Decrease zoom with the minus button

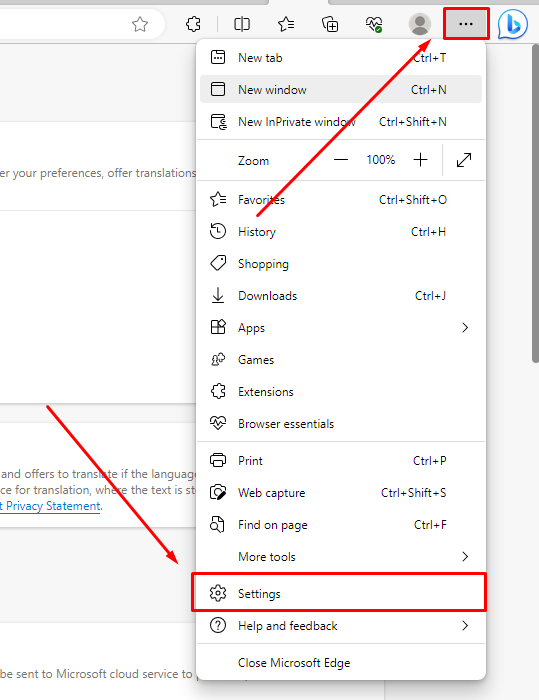(x=341, y=160)
